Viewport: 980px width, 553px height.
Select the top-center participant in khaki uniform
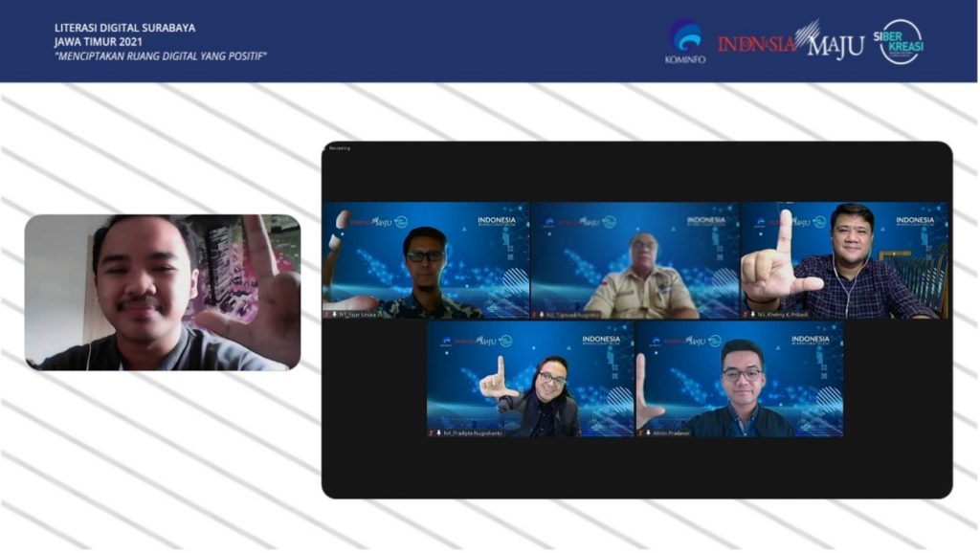click(635, 260)
